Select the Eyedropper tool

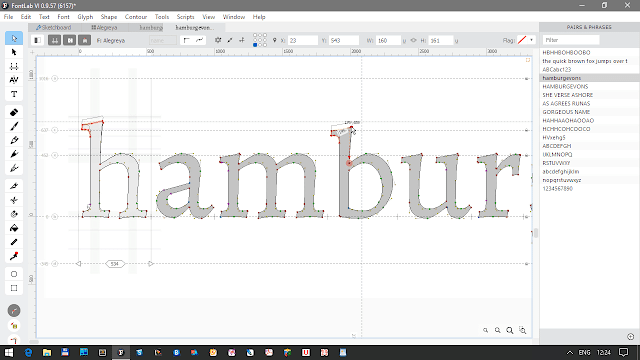(x=14, y=256)
